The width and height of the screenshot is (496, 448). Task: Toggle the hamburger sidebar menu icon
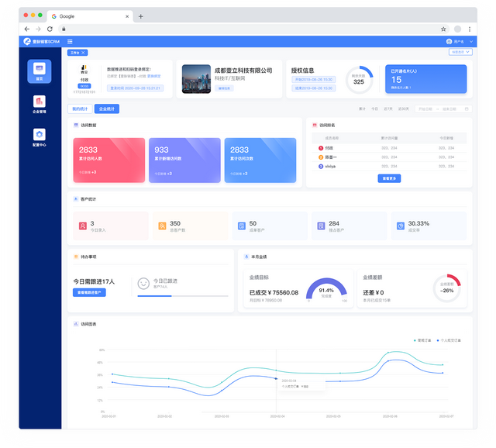[x=70, y=41]
